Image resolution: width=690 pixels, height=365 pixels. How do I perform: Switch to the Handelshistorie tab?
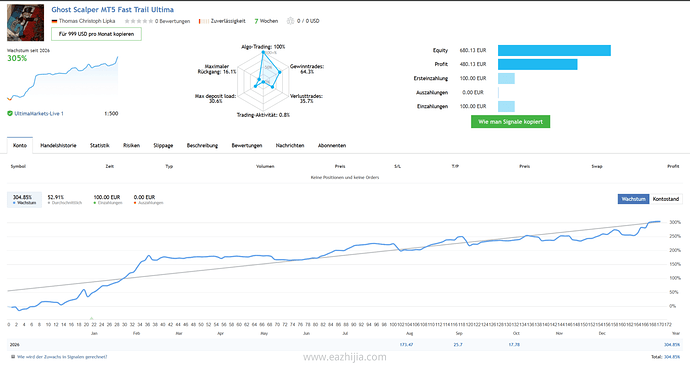tap(58, 145)
